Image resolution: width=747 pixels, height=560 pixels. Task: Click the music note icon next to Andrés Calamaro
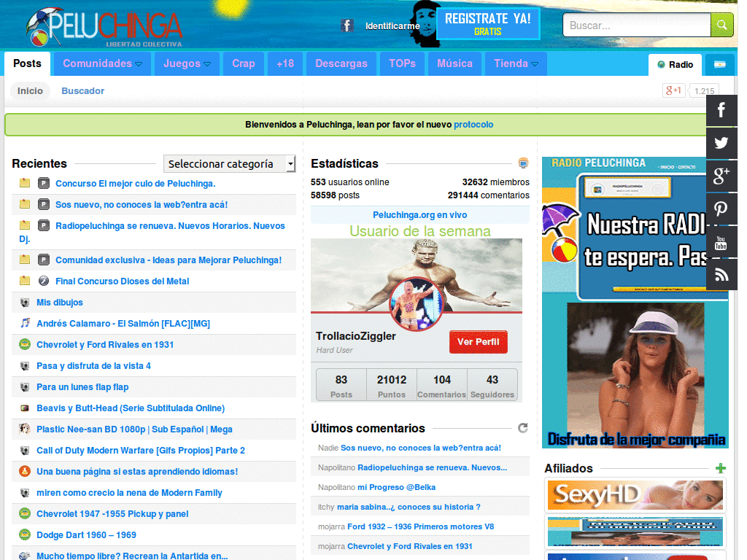(x=25, y=323)
